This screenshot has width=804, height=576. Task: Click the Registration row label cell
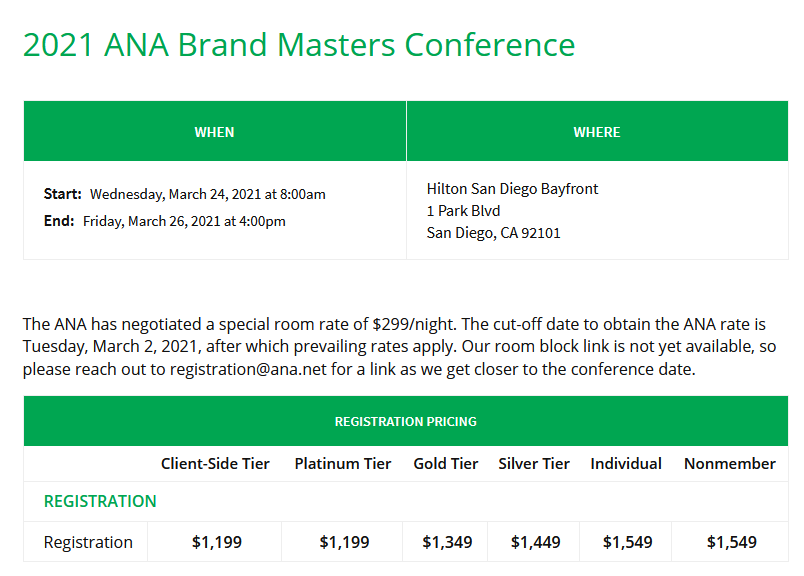[88, 542]
